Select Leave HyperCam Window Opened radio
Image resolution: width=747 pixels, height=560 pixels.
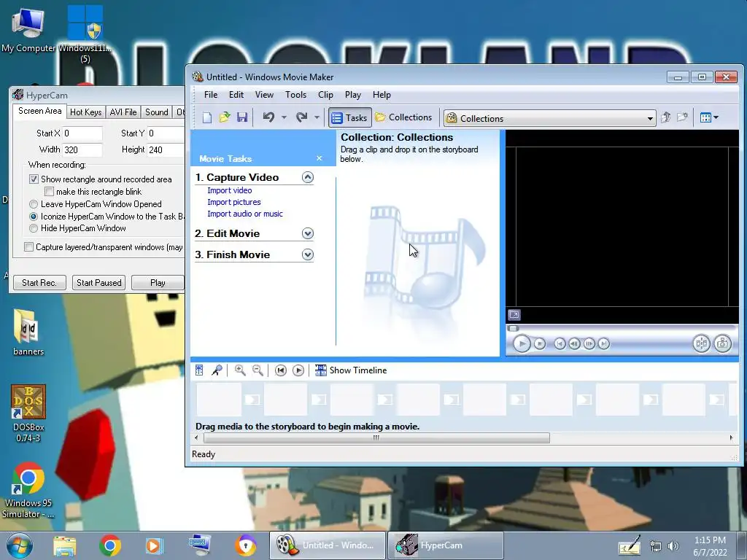(34, 204)
